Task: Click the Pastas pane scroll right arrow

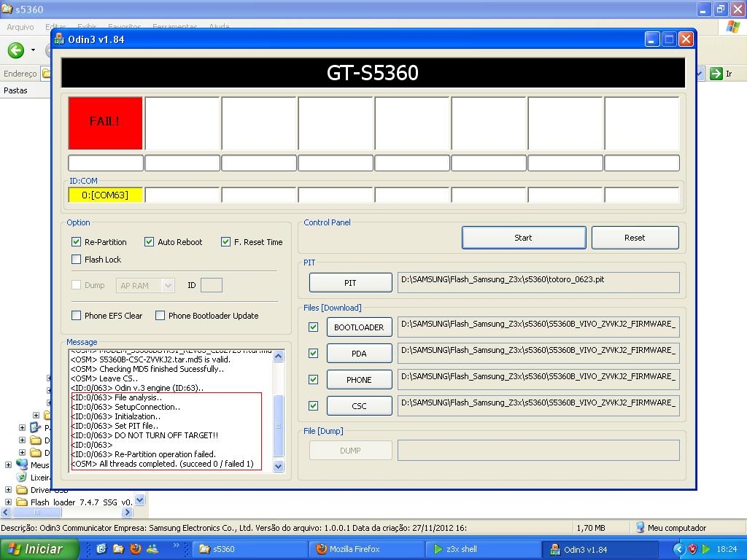Action: coord(127,513)
